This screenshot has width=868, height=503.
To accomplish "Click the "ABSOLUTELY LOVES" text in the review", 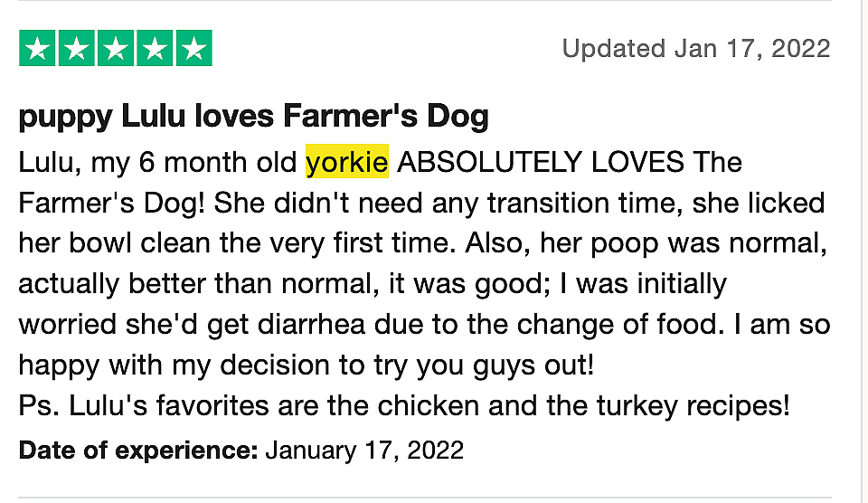I will [x=541, y=163].
